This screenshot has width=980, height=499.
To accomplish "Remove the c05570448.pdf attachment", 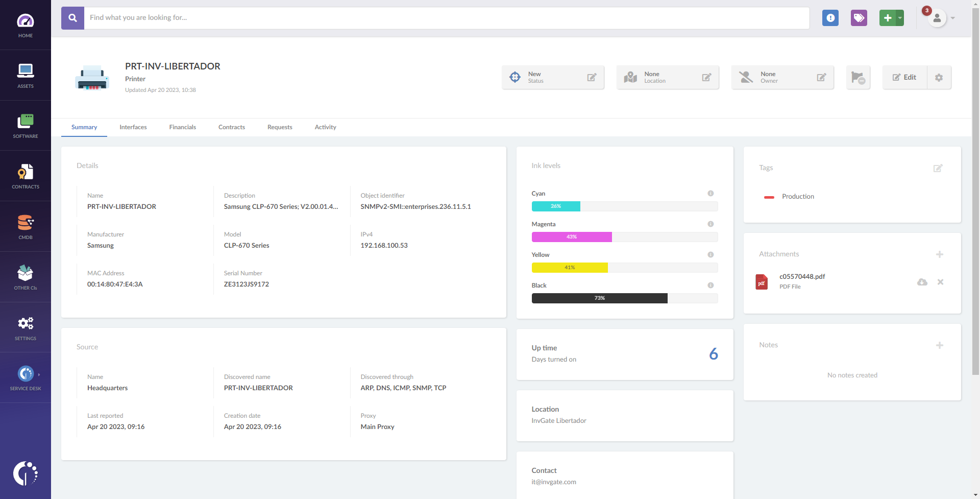I will [940, 282].
